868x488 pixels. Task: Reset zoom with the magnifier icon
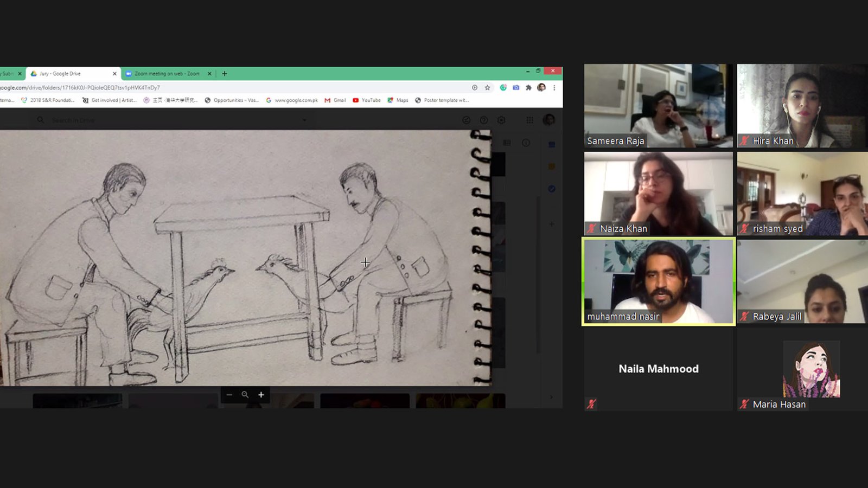[x=245, y=395]
